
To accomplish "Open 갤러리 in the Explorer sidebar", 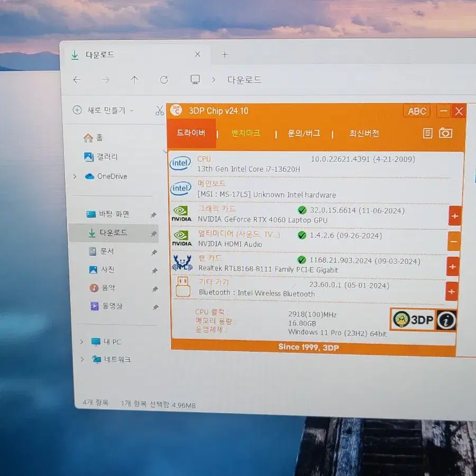I will [101, 157].
